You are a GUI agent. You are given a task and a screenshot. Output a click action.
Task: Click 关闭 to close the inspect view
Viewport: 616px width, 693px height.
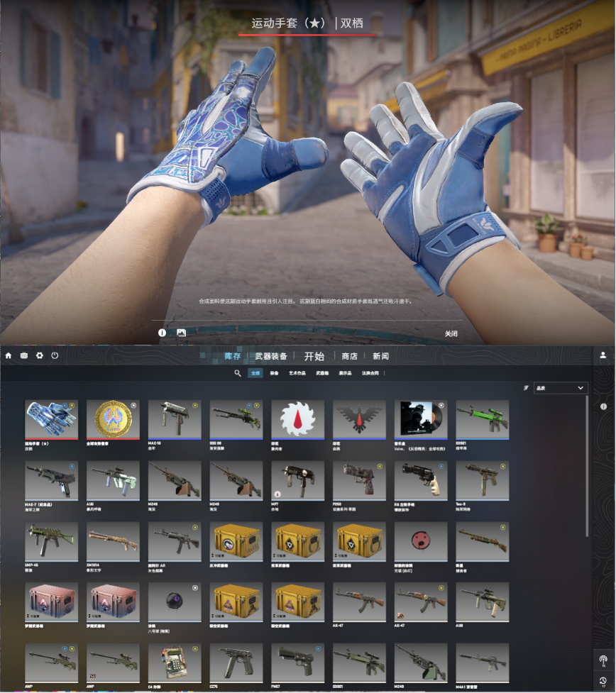pyautogui.click(x=451, y=334)
